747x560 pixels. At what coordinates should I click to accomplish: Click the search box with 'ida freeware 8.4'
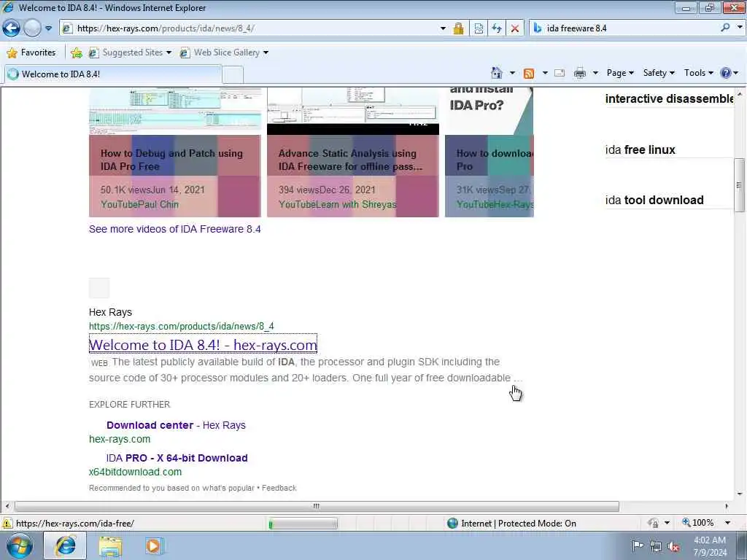pos(630,28)
